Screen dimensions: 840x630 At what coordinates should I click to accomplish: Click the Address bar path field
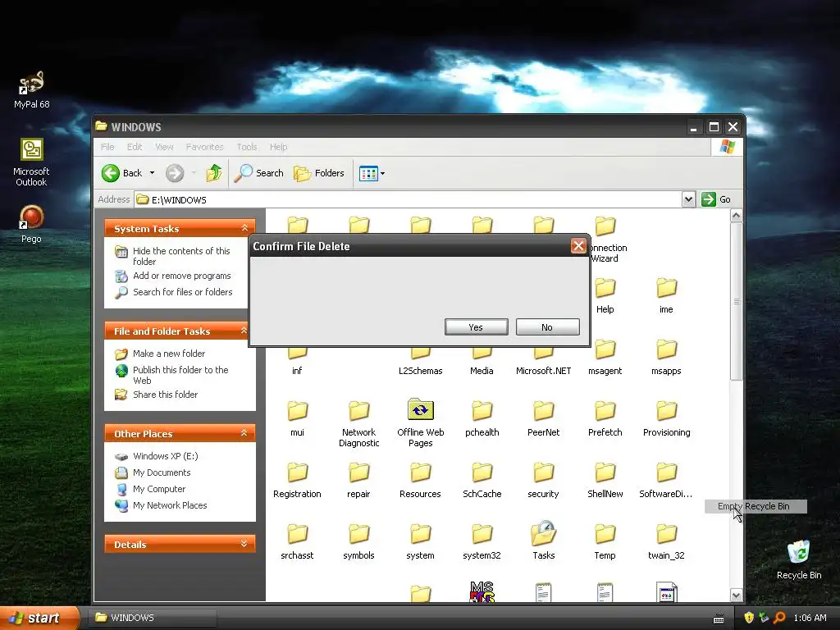click(409, 200)
